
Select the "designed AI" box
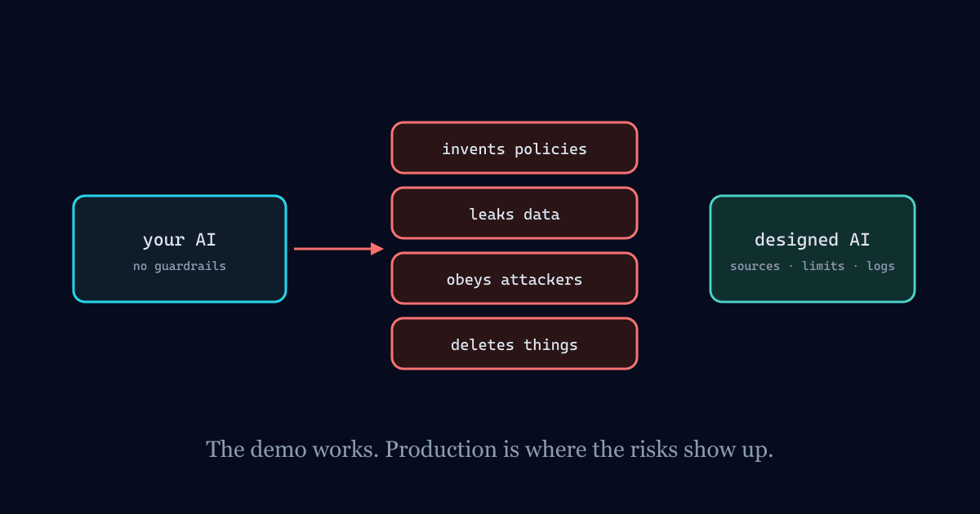(x=813, y=249)
